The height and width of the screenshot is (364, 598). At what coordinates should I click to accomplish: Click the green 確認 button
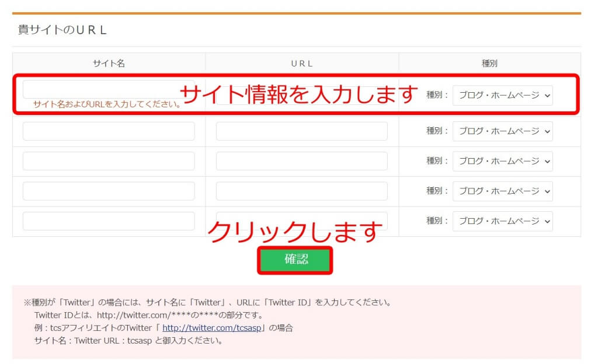[295, 260]
